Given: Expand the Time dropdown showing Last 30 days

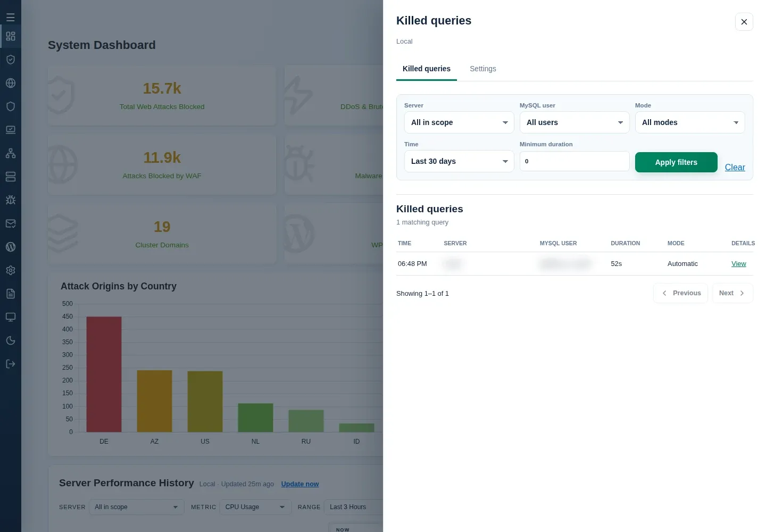Looking at the screenshot, I should (459, 161).
